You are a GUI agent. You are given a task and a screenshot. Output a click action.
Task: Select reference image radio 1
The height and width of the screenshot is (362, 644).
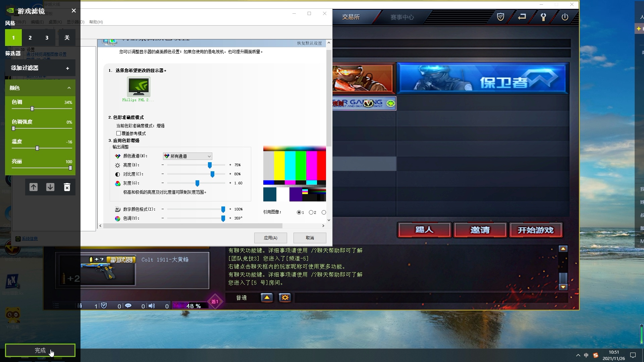(299, 212)
